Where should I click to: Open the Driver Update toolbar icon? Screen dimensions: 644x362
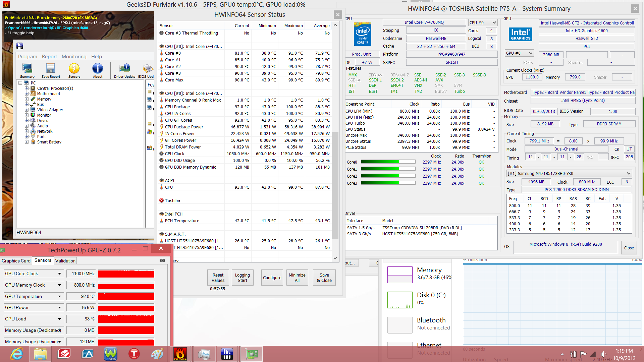[124, 70]
